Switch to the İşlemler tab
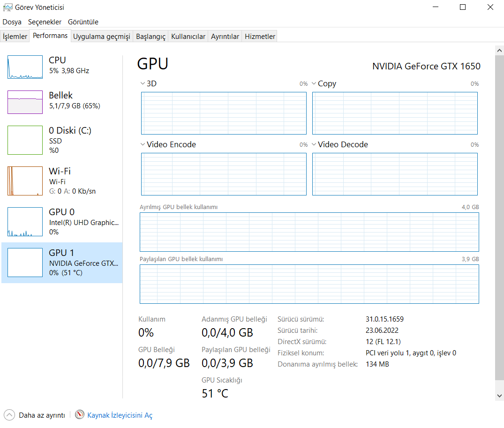Viewport: 504px width, 428px height. pos(15,37)
